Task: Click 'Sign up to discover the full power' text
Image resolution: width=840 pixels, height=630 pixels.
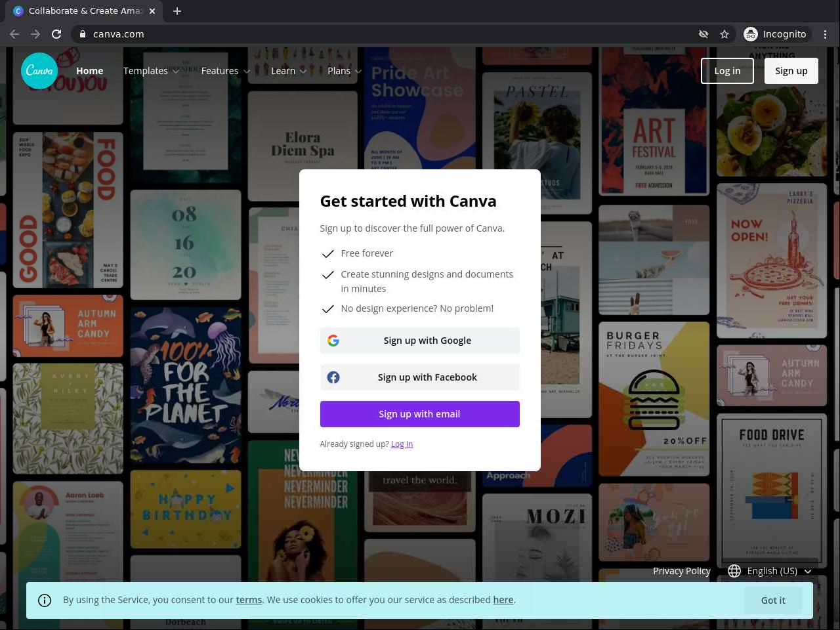Action: click(x=412, y=228)
